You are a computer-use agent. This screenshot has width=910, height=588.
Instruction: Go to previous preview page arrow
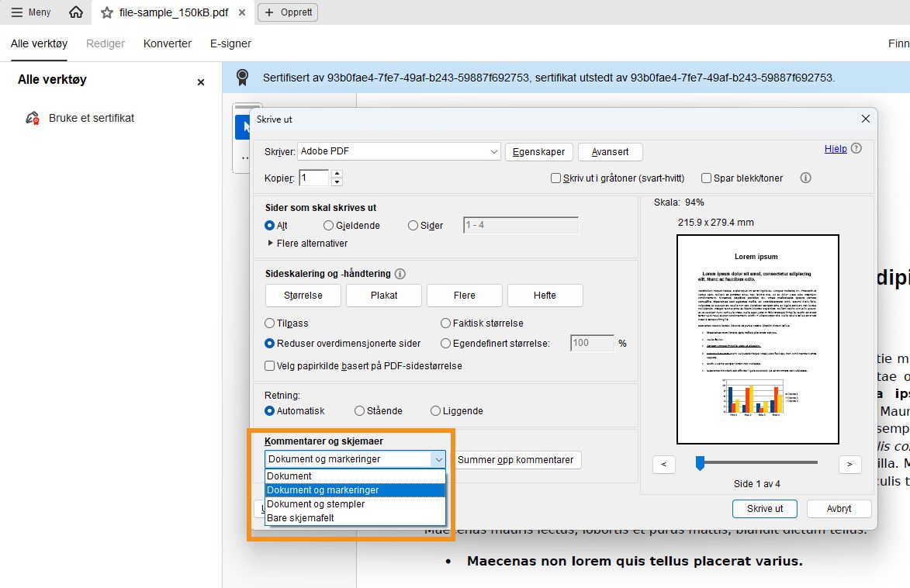tap(664, 465)
